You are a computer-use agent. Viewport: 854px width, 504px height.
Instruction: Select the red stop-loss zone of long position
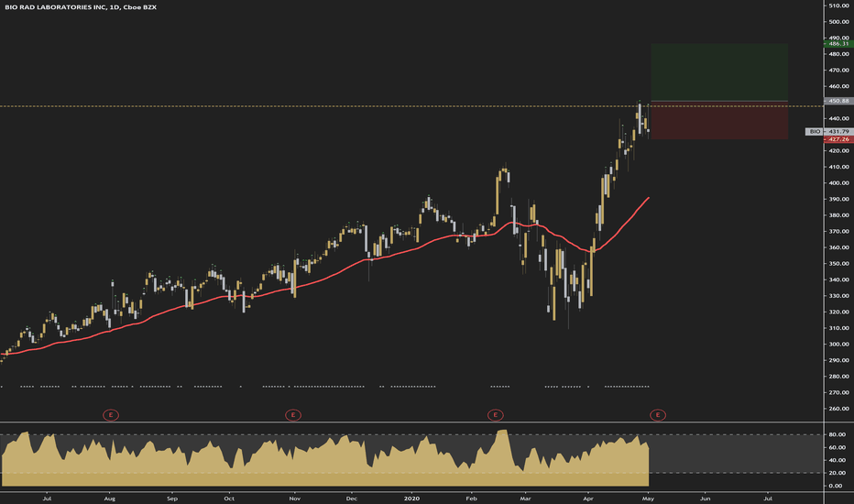point(719,120)
